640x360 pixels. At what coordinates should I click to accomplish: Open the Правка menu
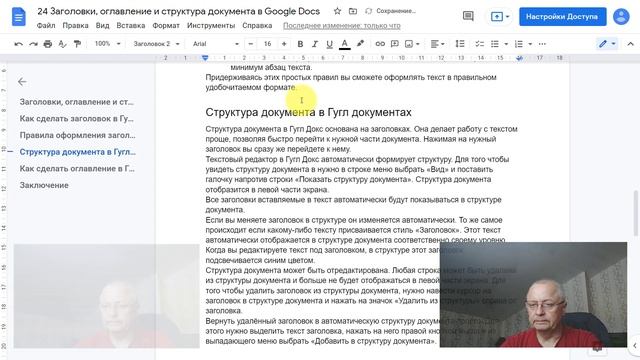(x=76, y=25)
